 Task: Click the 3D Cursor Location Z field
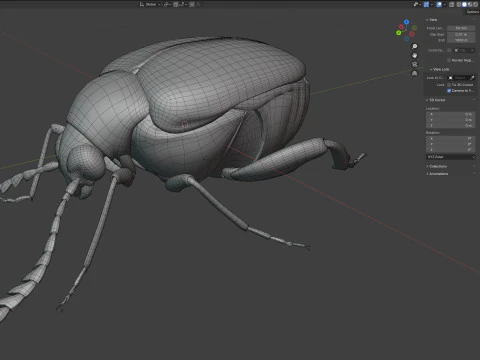point(450,126)
